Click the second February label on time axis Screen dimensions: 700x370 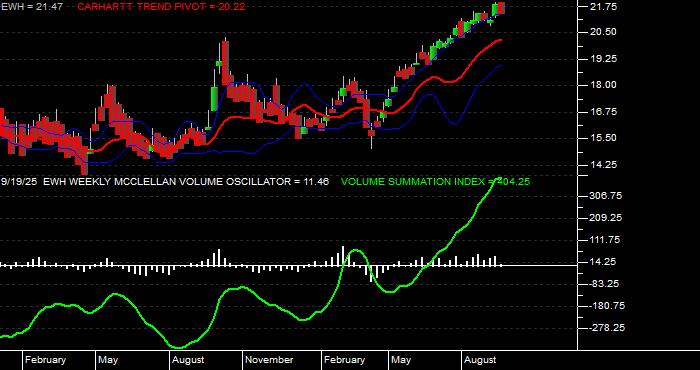point(344,360)
